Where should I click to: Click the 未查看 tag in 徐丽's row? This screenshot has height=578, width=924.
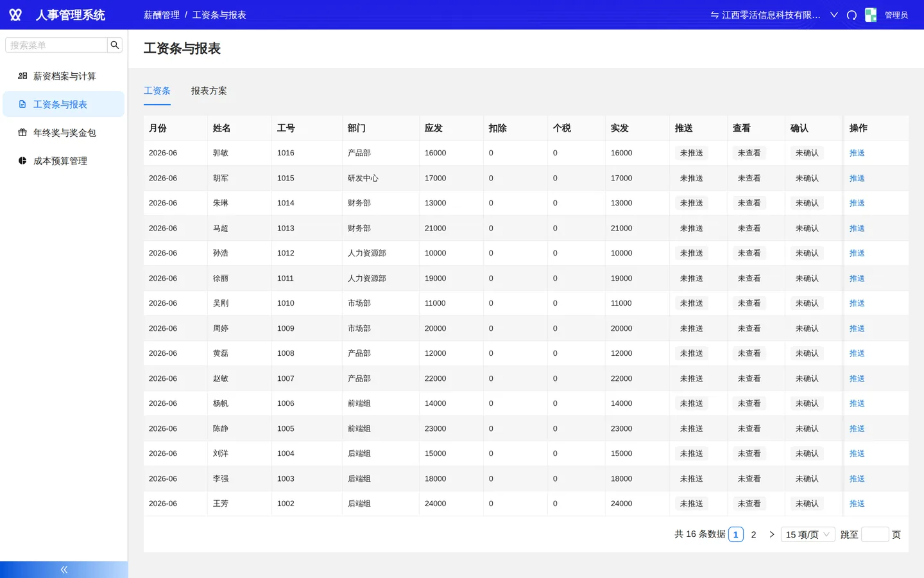[749, 278]
